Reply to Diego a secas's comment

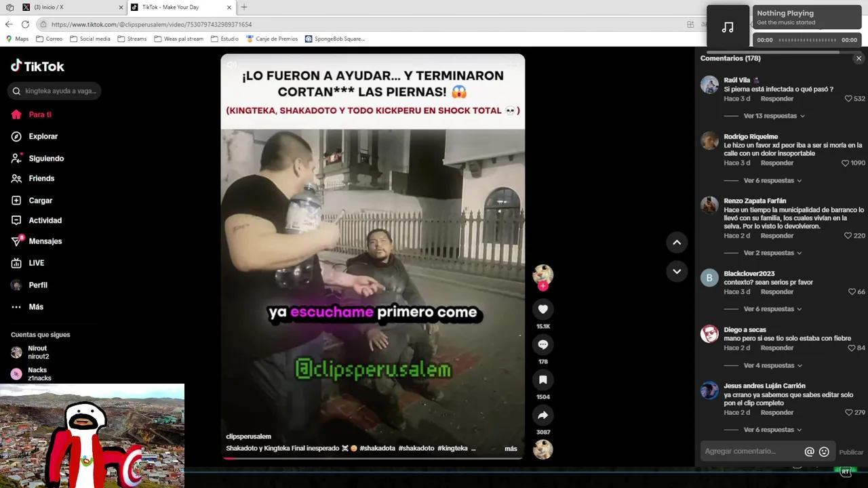(x=776, y=348)
